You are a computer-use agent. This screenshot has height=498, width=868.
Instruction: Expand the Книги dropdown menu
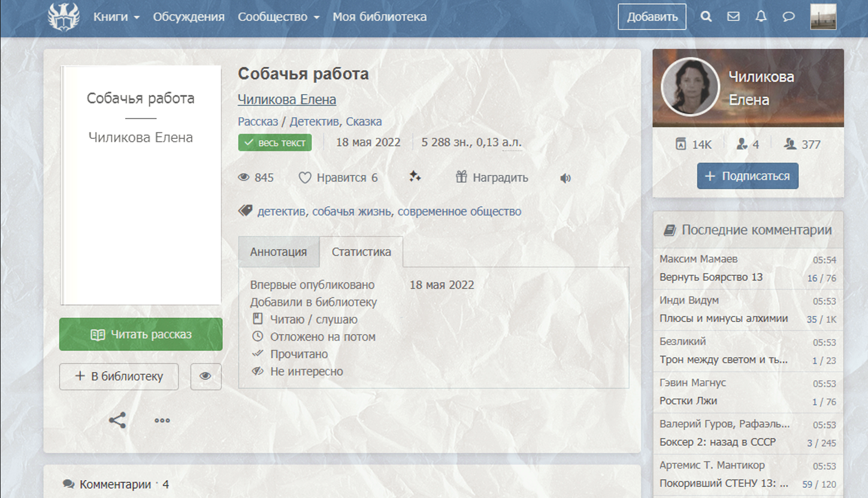pyautogui.click(x=116, y=17)
